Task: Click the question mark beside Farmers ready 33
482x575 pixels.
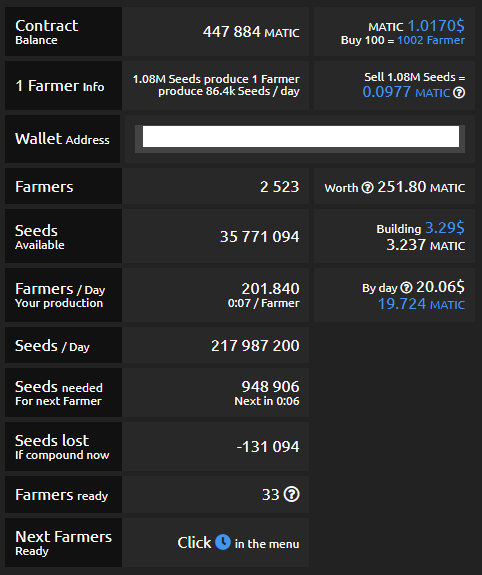Action: (x=292, y=494)
